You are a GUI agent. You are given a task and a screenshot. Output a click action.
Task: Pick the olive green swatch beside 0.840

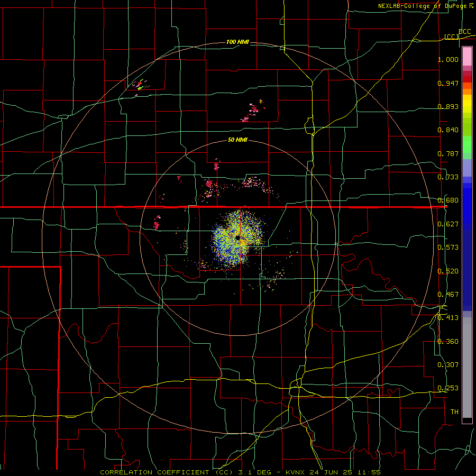pyautogui.click(x=467, y=127)
